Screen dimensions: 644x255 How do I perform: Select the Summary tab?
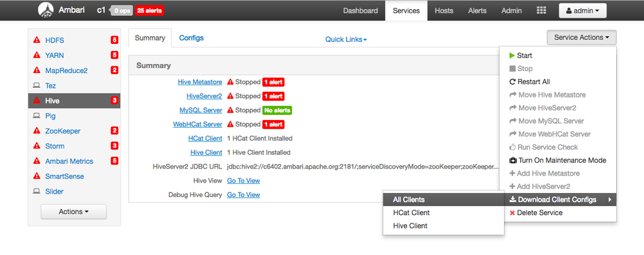pyautogui.click(x=150, y=38)
